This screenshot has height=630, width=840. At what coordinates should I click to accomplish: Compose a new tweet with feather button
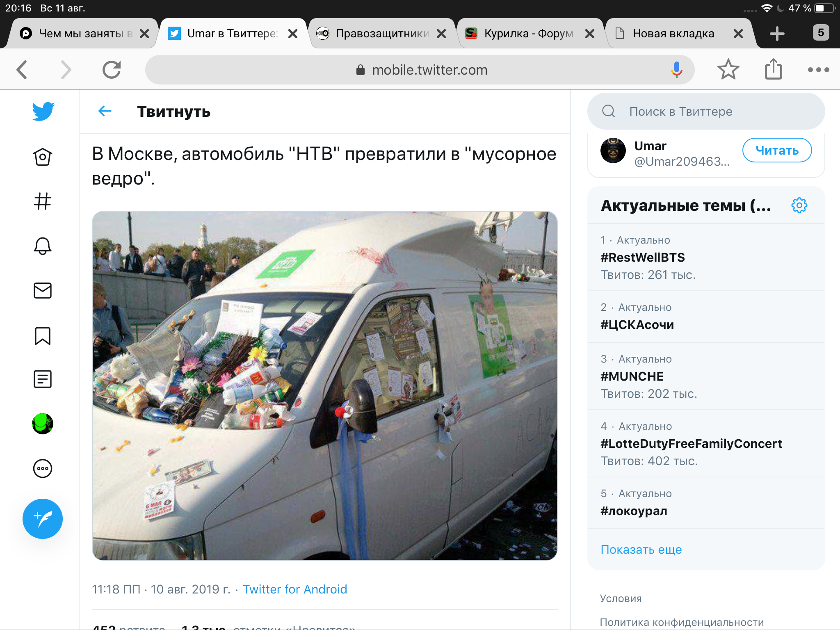pos(43,519)
